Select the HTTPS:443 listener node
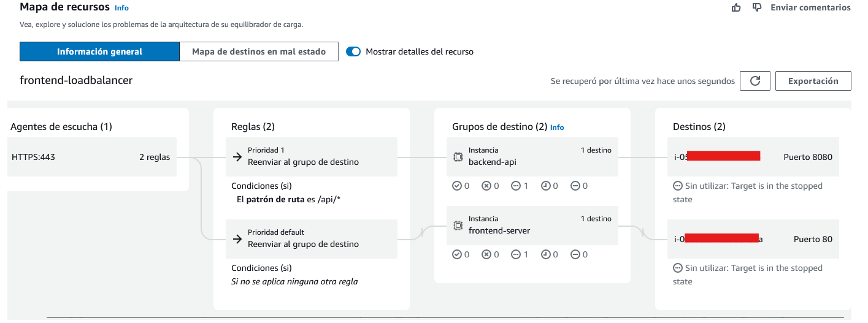 click(92, 157)
